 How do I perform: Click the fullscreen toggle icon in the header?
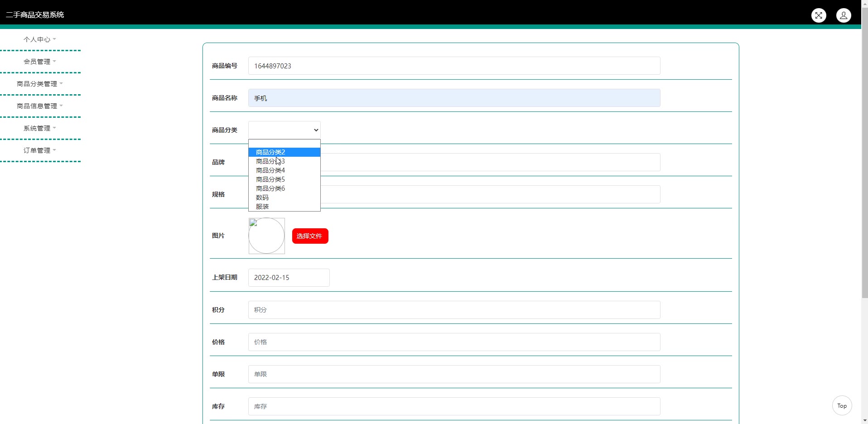pos(819,15)
